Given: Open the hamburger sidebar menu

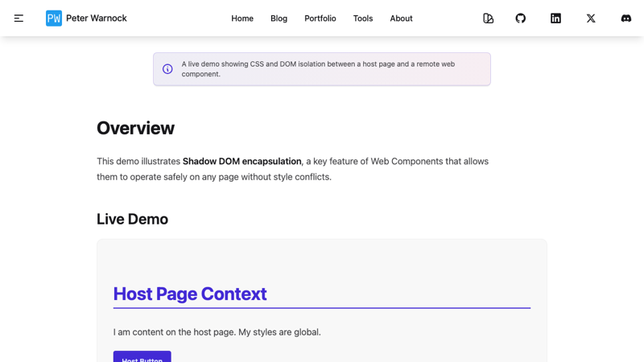Looking at the screenshot, I should click(19, 18).
